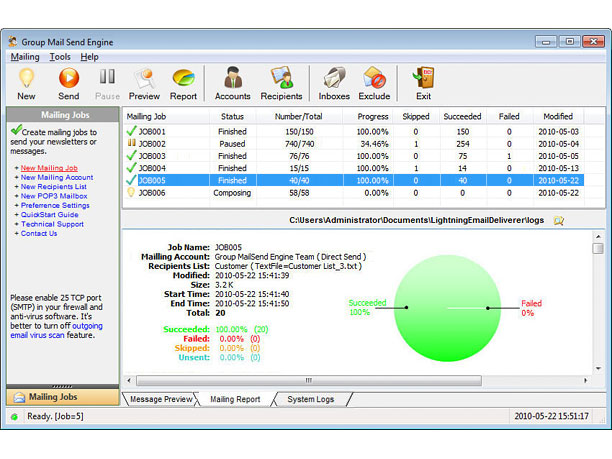Open the Report toolbar icon
This screenshot has width=612, height=459.
(183, 78)
